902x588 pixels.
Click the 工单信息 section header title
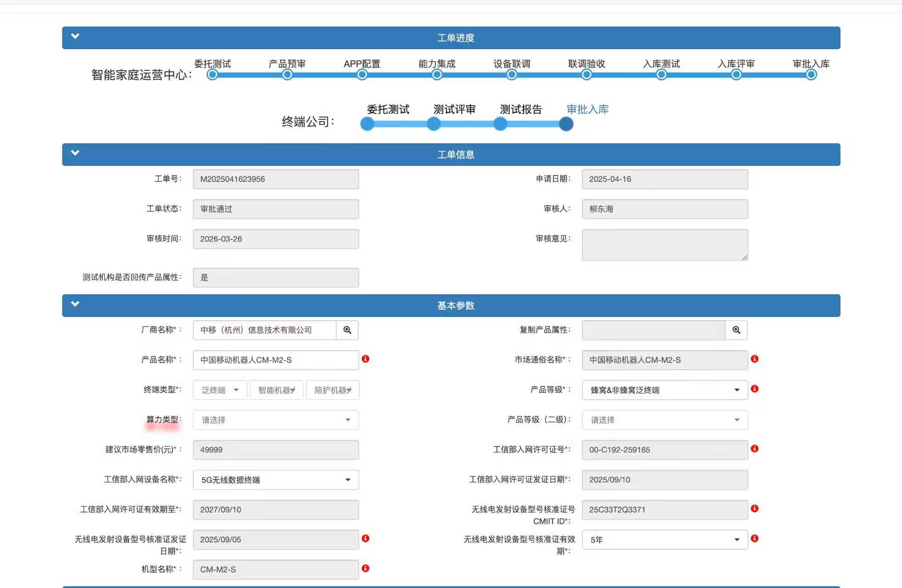coord(456,154)
